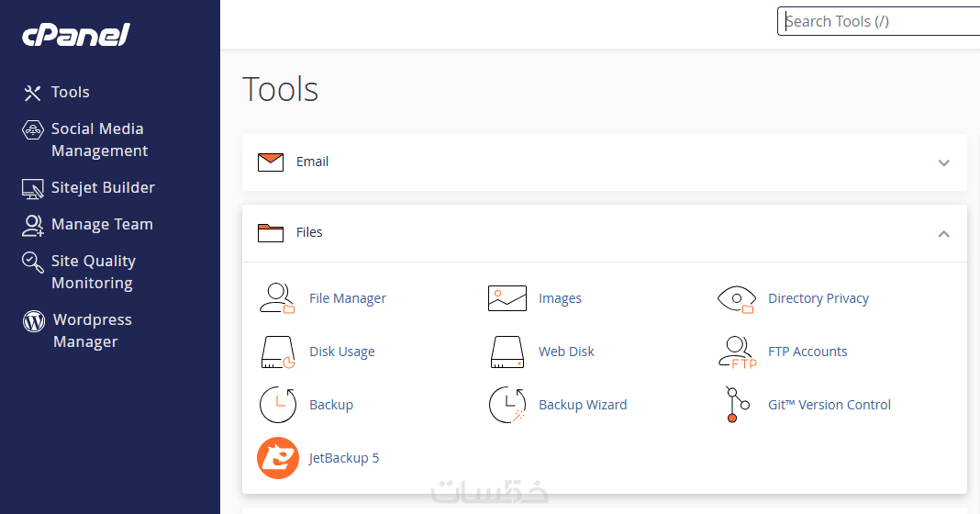The image size is (980, 514).
Task: Click the Web Disk drive icon
Action: 507,352
